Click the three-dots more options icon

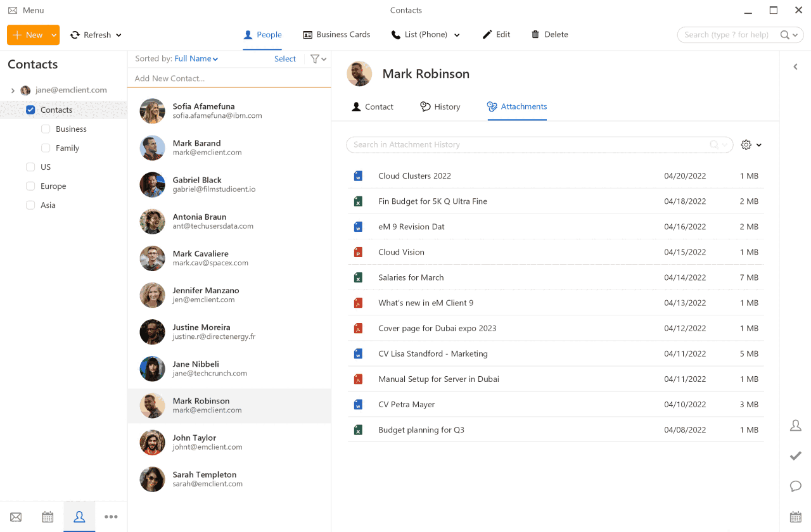click(x=111, y=517)
